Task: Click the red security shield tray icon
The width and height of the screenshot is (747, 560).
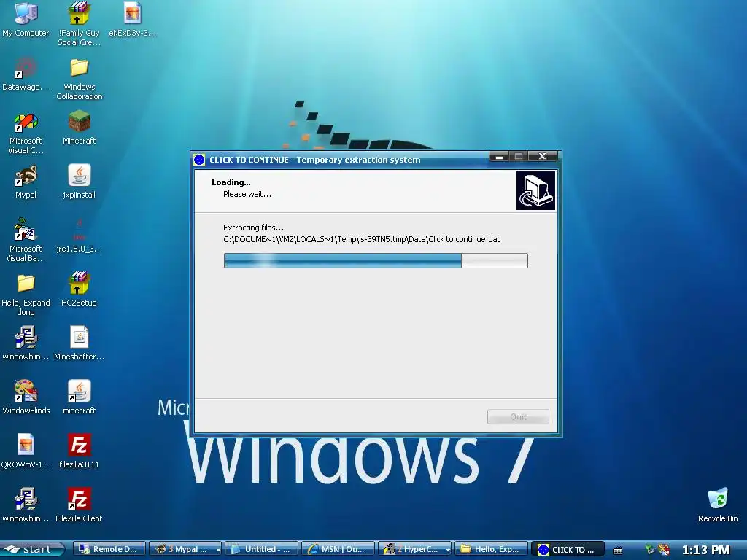Action: pos(664,550)
